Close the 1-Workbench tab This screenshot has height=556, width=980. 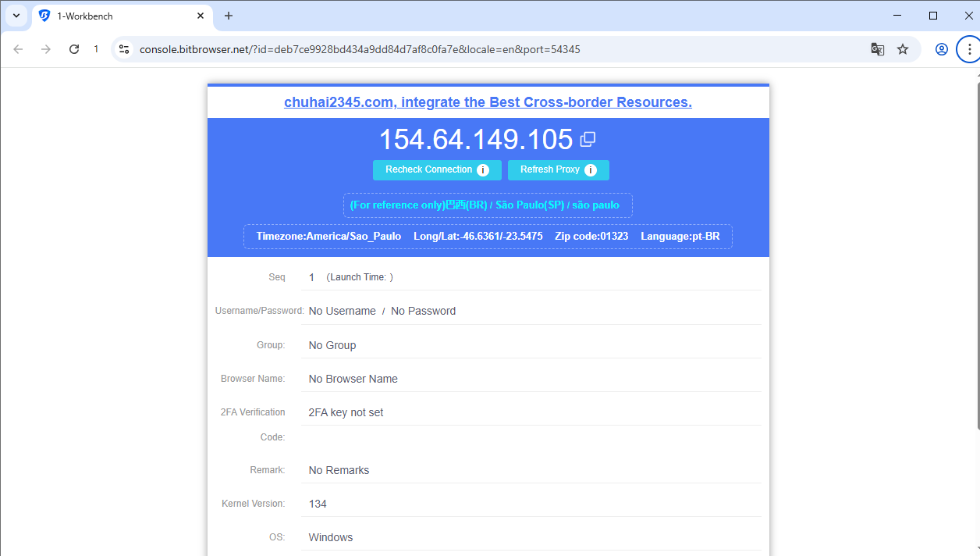(x=201, y=16)
